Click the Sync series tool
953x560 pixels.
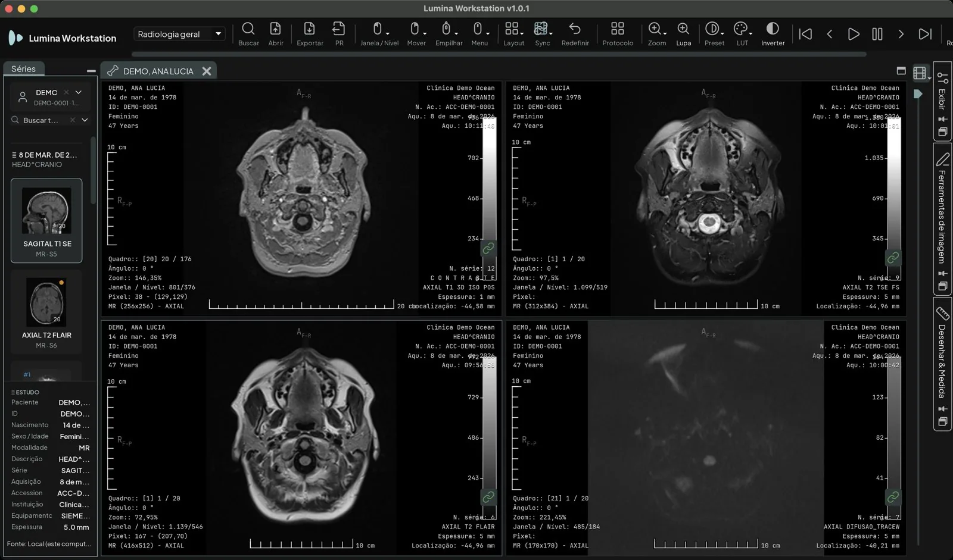pos(542,34)
